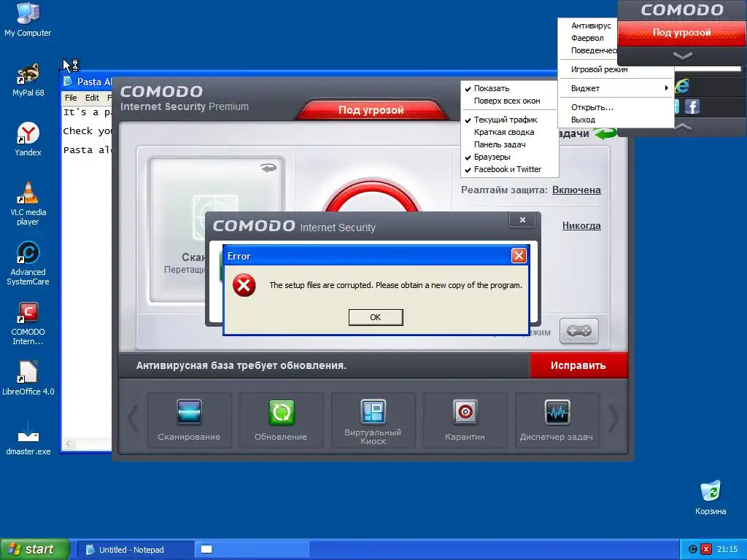Click the Никогда link

click(581, 226)
